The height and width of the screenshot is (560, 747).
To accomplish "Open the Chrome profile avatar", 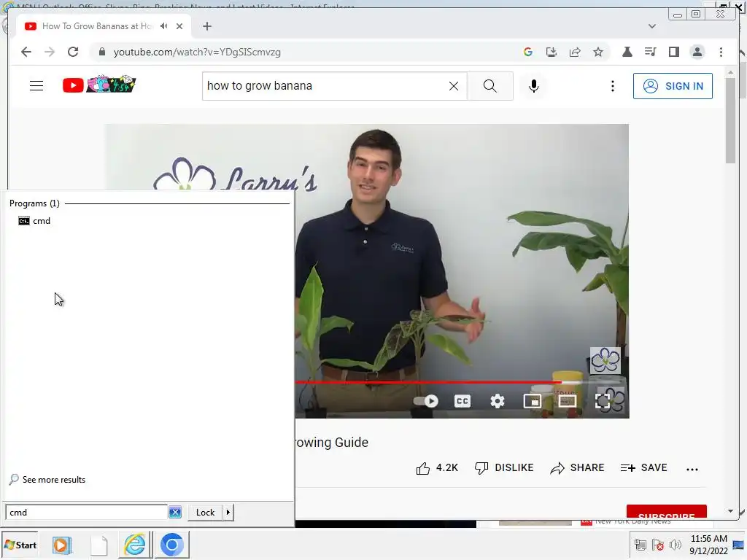I will coord(697,52).
